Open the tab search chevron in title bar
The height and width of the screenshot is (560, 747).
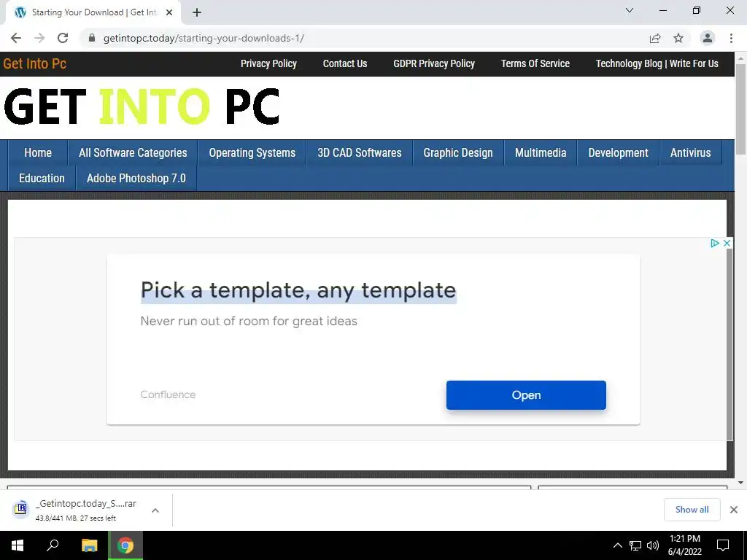630,10
